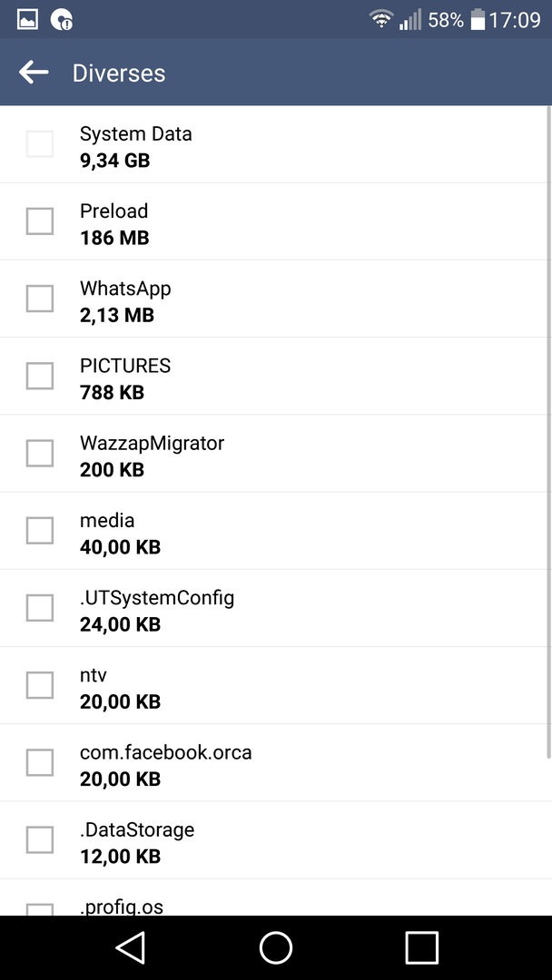Open the .DataStorage list item
Image resolution: width=552 pixels, height=980 pixels.
(276, 840)
